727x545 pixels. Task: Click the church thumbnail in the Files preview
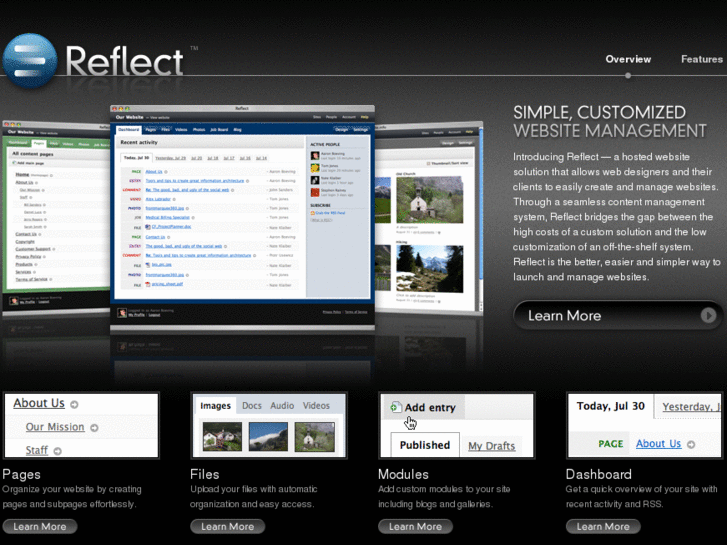tap(315, 436)
